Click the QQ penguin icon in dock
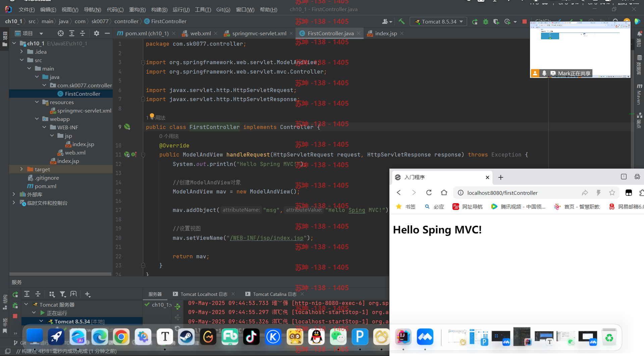The height and width of the screenshot is (356, 644). pyautogui.click(x=316, y=337)
